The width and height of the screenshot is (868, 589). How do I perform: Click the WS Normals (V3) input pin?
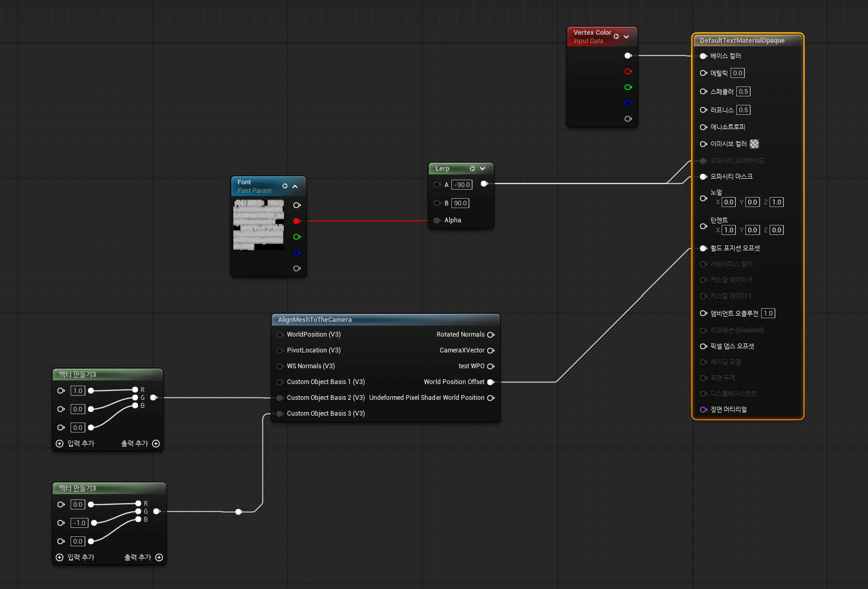tap(280, 366)
